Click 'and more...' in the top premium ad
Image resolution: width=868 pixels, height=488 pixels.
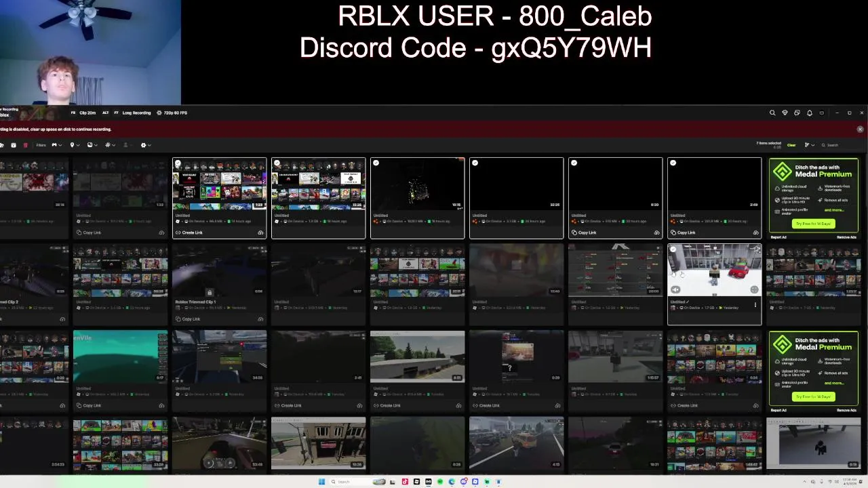[x=833, y=210]
